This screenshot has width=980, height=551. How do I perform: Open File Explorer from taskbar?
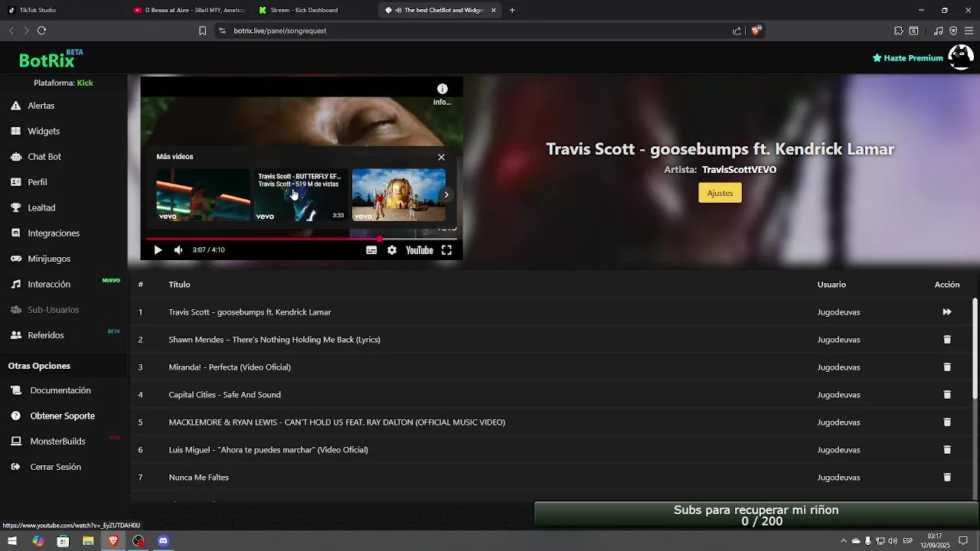click(x=88, y=541)
